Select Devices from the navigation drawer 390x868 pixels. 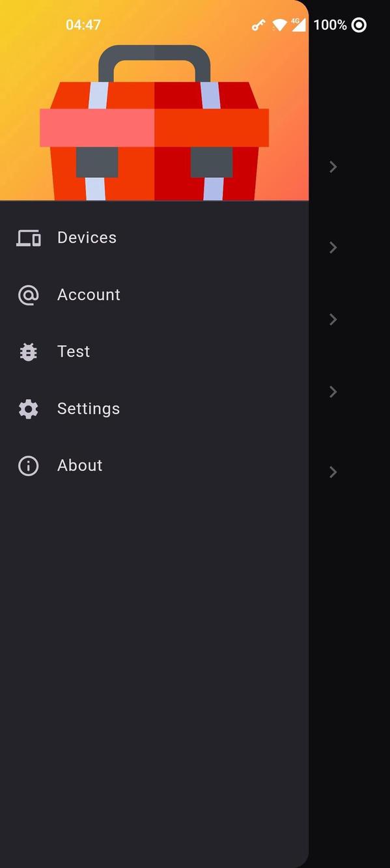click(87, 238)
